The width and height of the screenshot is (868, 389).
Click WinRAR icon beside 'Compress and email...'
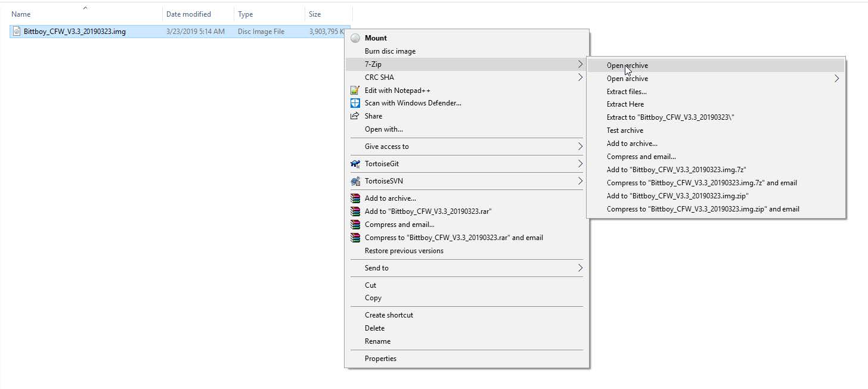(x=355, y=225)
